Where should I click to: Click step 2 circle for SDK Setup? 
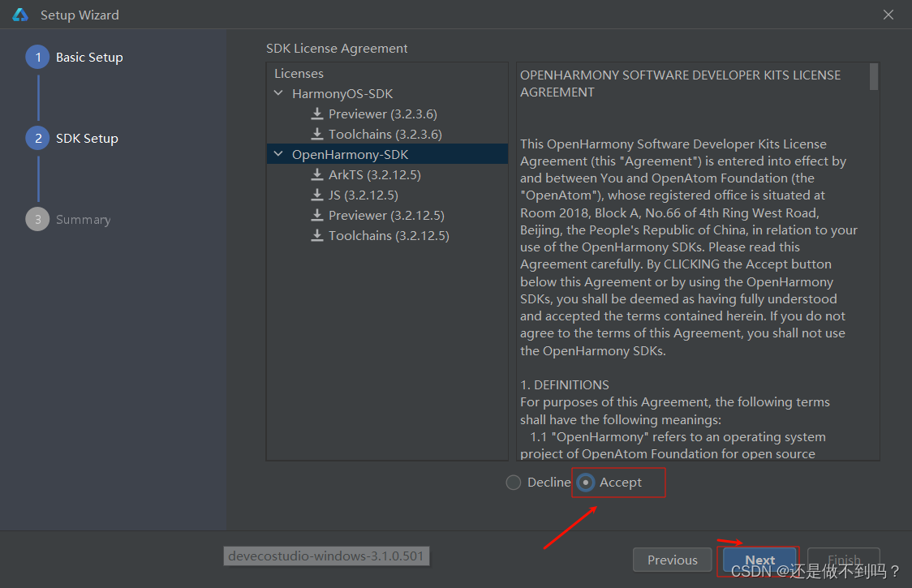click(38, 139)
